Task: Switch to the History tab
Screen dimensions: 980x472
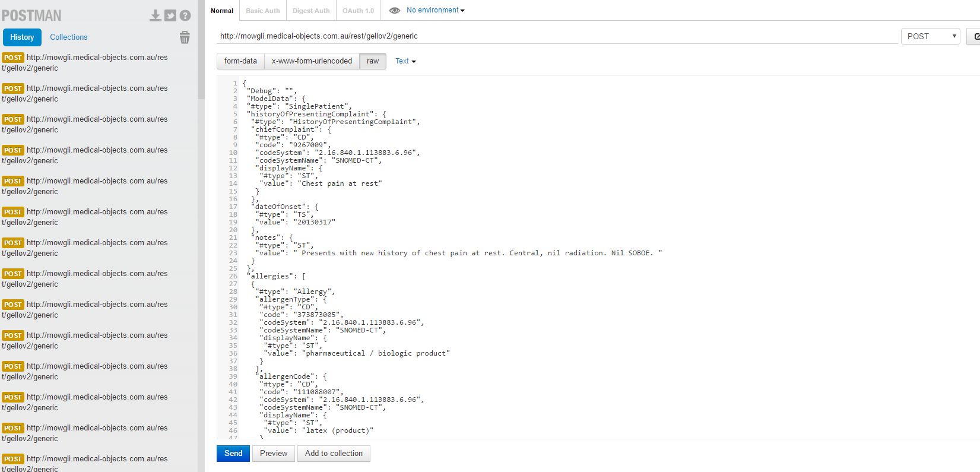Action: point(22,37)
